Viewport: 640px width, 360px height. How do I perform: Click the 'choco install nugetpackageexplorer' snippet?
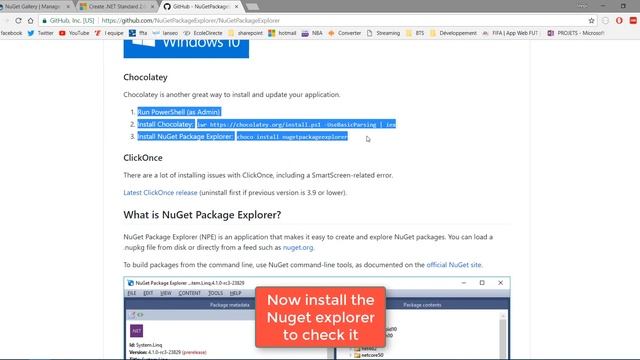coord(292,137)
